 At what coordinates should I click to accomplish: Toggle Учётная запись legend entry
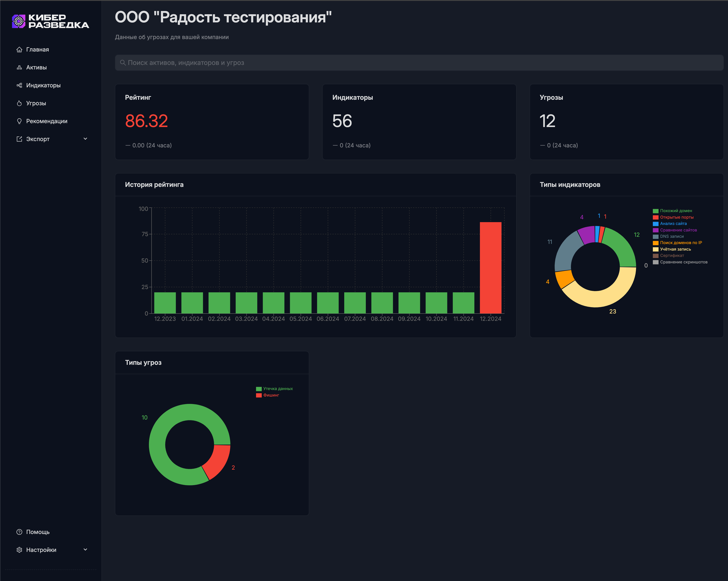pyautogui.click(x=672, y=249)
